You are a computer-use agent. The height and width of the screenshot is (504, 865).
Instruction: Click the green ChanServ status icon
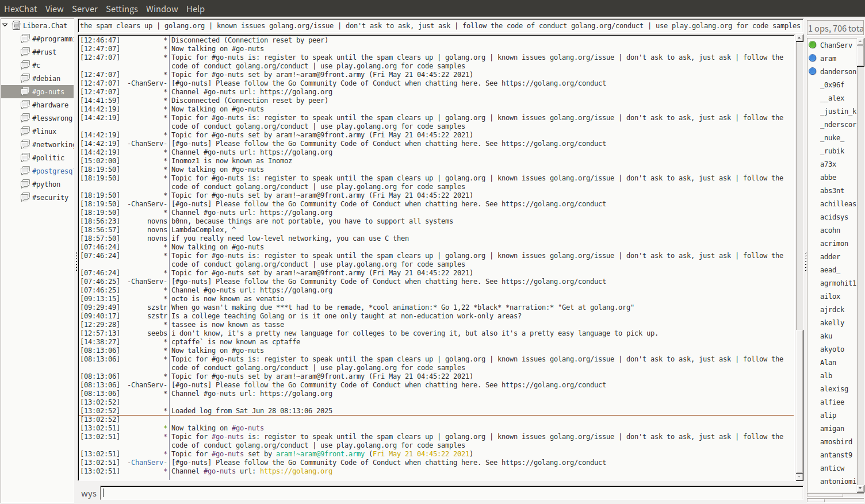coord(813,45)
